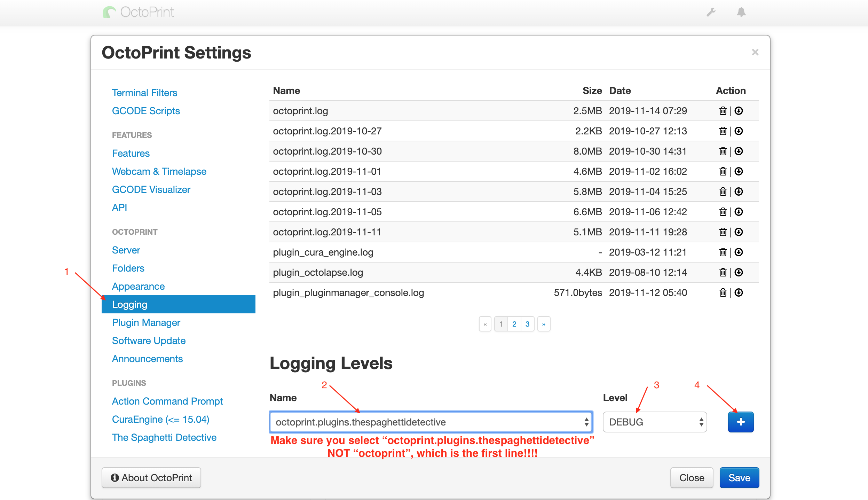868x500 pixels.
Task: Go to log page 3
Action: [x=527, y=324]
